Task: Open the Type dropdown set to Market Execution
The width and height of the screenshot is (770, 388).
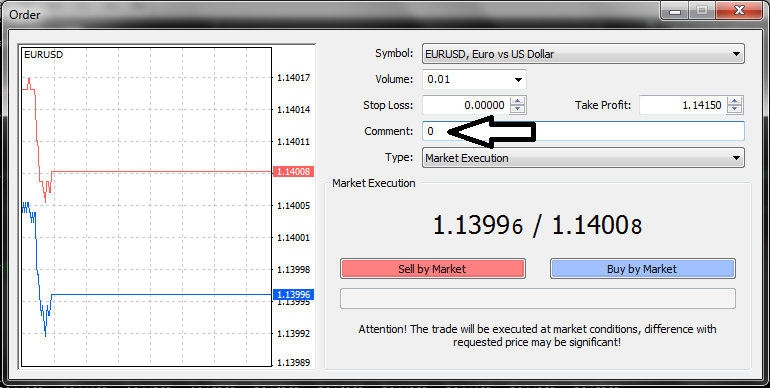Action: [x=583, y=158]
